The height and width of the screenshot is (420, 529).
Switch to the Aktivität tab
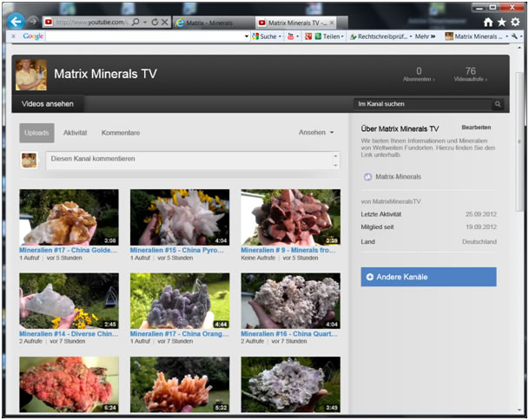point(75,133)
